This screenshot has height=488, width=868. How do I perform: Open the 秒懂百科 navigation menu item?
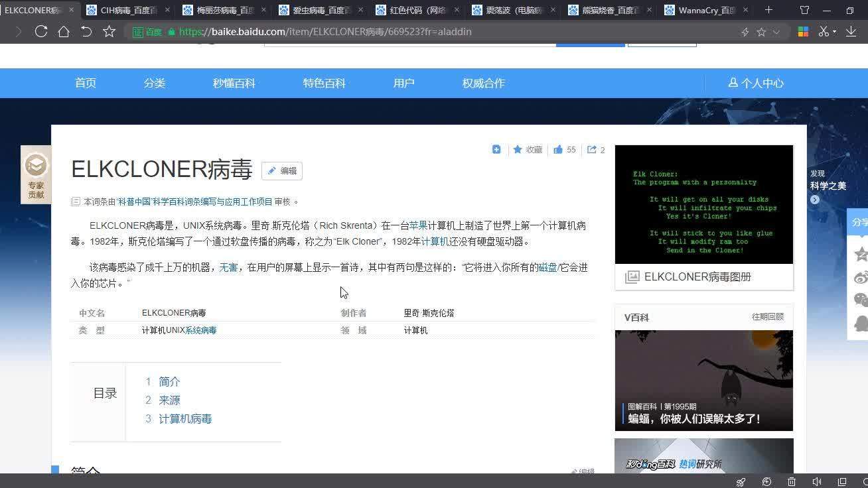[234, 83]
